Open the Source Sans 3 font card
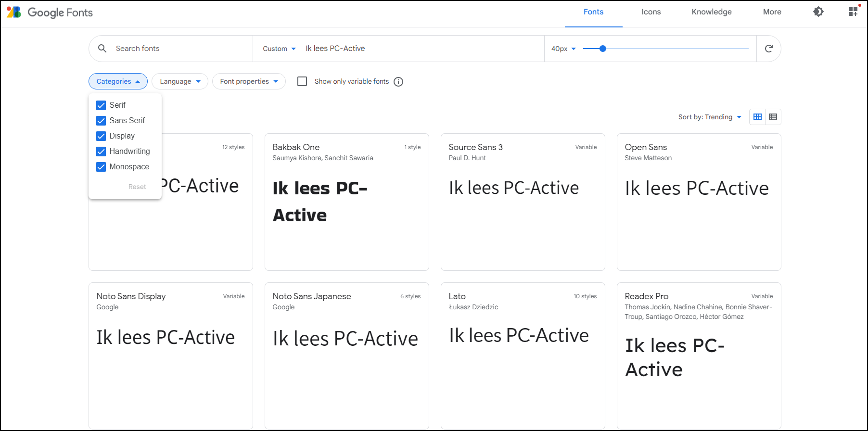This screenshot has width=868, height=431. click(523, 202)
